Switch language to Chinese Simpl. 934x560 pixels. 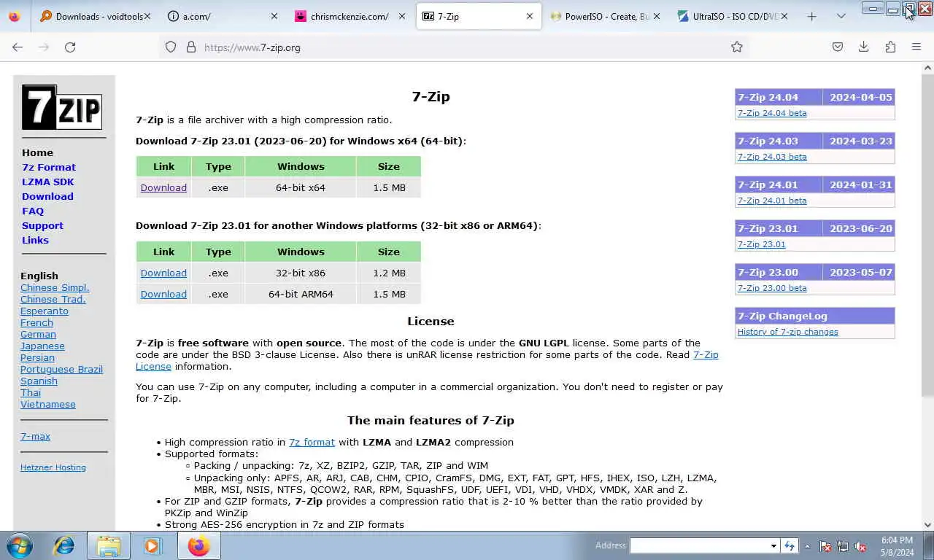55,287
